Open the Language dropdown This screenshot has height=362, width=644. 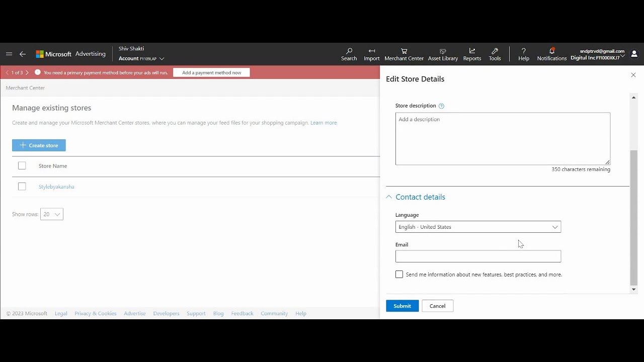click(x=478, y=227)
